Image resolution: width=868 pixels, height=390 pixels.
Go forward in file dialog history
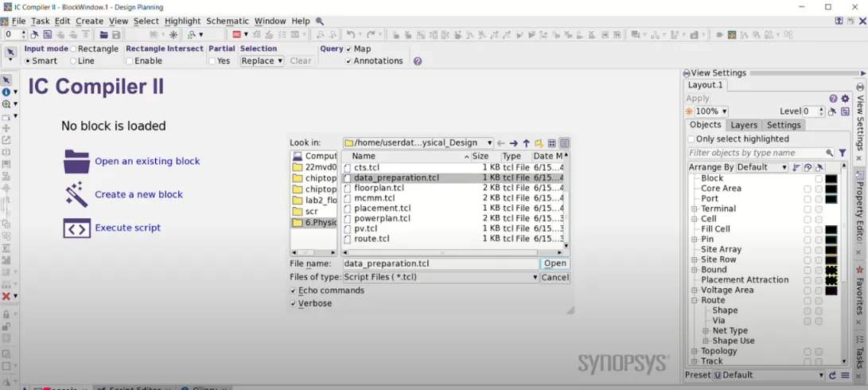(x=513, y=143)
